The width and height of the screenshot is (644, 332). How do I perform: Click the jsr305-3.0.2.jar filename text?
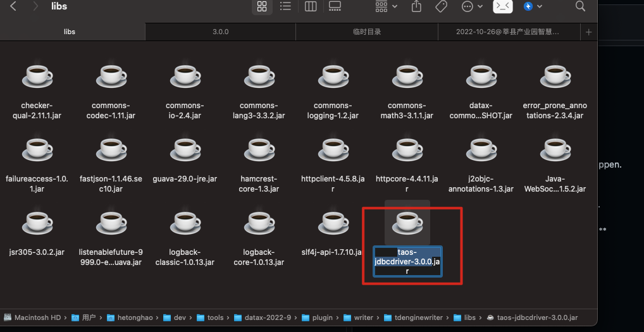37,252
